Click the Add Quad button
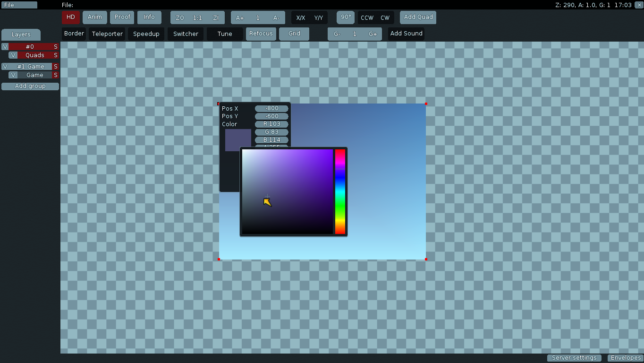The height and width of the screenshot is (363, 644). tap(418, 17)
